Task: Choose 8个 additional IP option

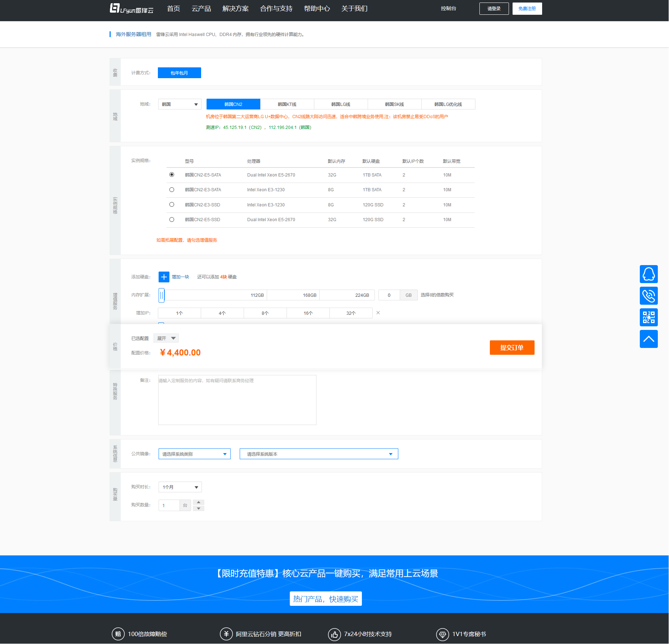Action: click(x=265, y=313)
